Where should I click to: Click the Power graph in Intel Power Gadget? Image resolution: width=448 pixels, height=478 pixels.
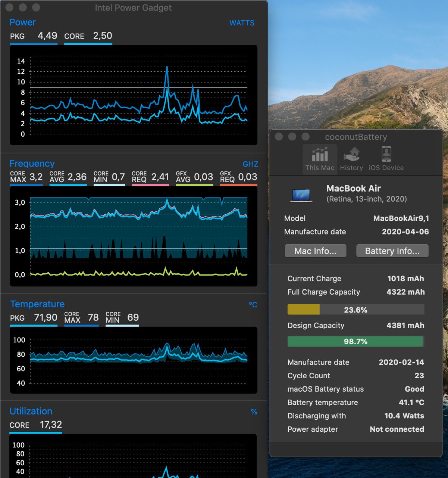[134, 95]
